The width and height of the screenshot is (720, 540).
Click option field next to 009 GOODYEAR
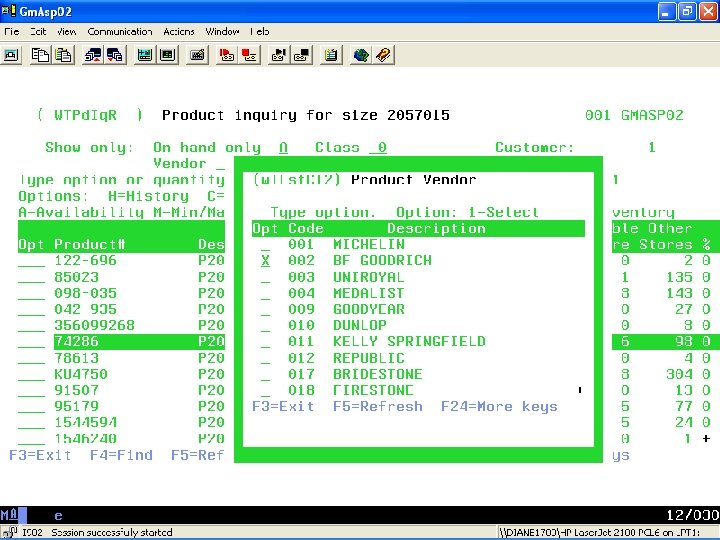[265, 309]
